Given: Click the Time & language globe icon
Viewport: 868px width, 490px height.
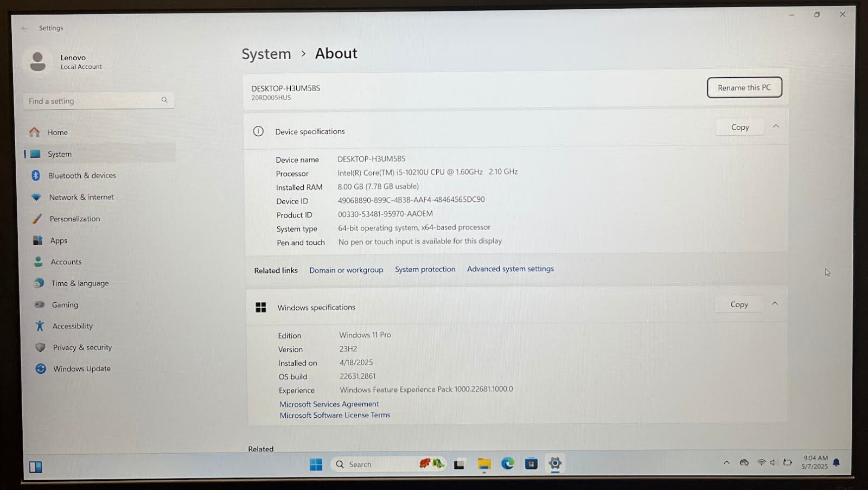Looking at the screenshot, I should (x=39, y=283).
